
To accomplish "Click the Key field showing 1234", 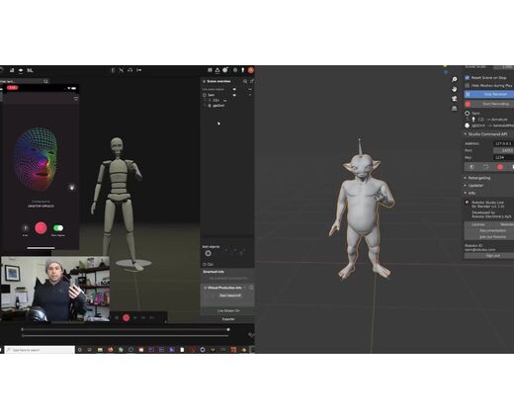I will 503,157.
